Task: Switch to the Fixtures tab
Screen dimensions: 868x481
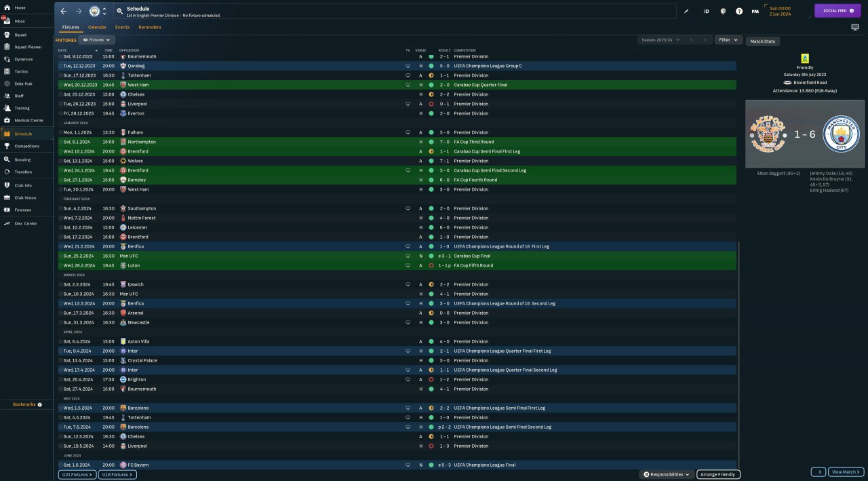Action: pyautogui.click(x=71, y=27)
